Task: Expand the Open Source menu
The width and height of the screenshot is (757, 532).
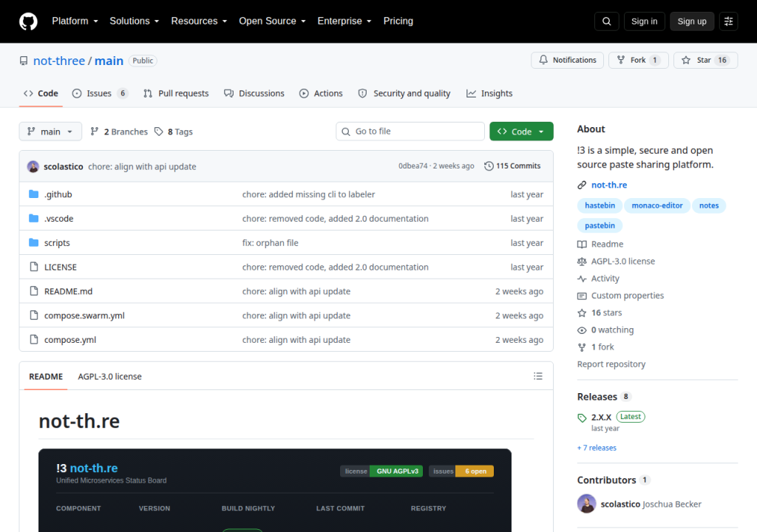Action: (272, 21)
